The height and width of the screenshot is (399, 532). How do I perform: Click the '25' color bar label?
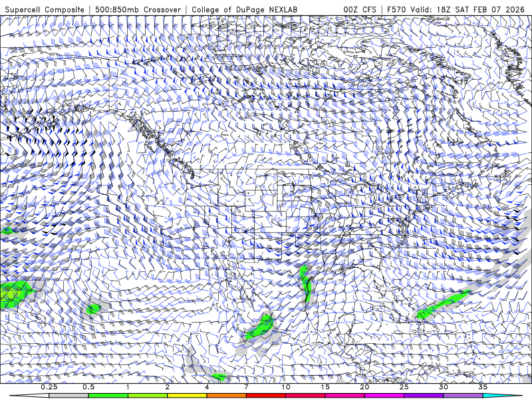[x=404, y=387]
